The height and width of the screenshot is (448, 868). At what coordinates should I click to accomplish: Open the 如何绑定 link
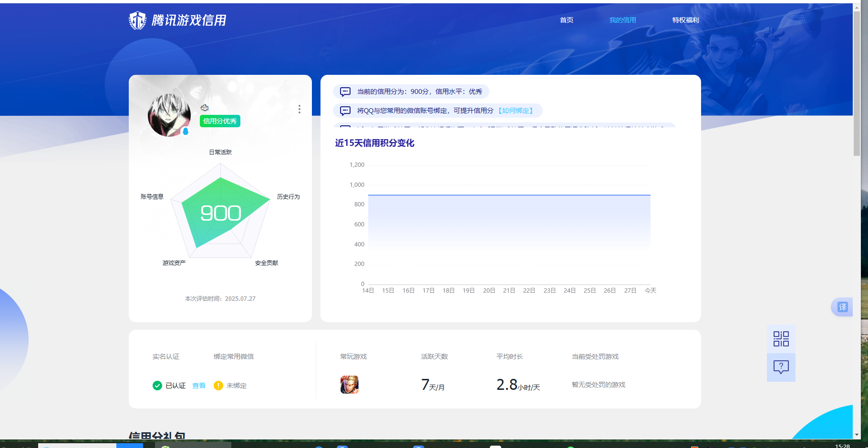[516, 111]
